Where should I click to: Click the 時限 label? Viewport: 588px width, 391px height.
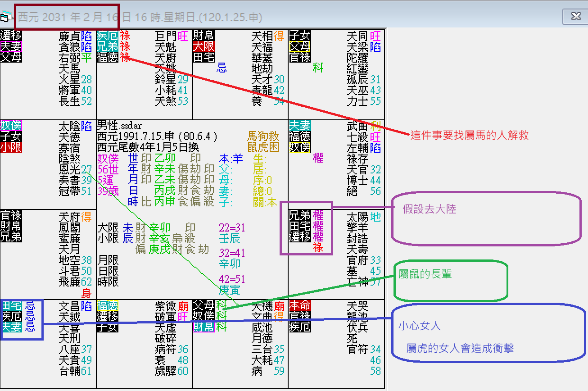click(108, 282)
